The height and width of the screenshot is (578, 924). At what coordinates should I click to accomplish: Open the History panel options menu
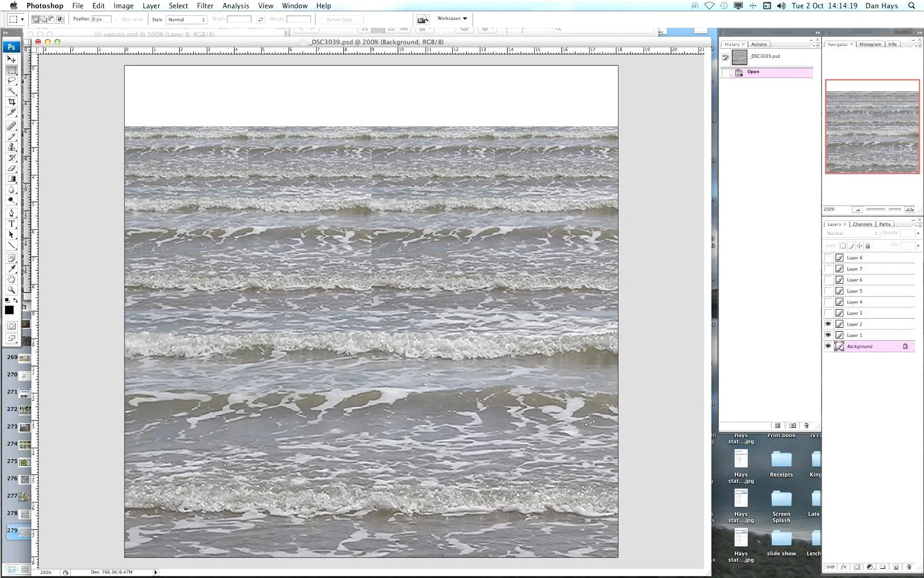coord(816,44)
